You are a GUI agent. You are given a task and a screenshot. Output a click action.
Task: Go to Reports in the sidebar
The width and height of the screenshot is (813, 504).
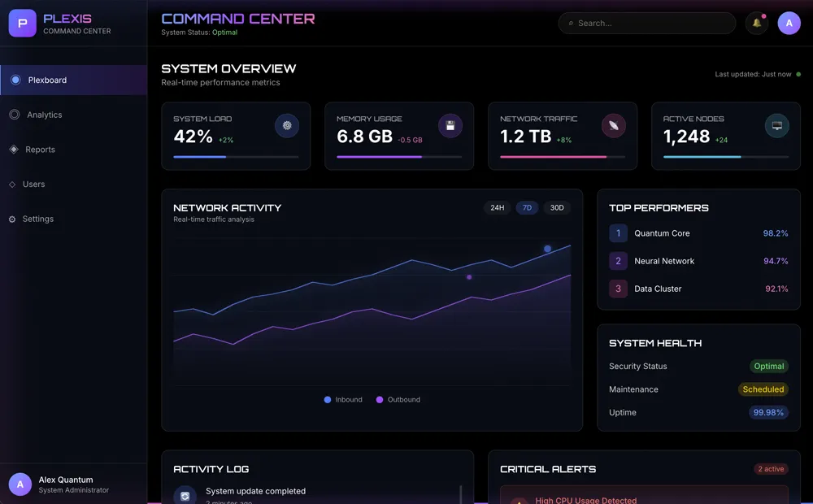tap(41, 150)
